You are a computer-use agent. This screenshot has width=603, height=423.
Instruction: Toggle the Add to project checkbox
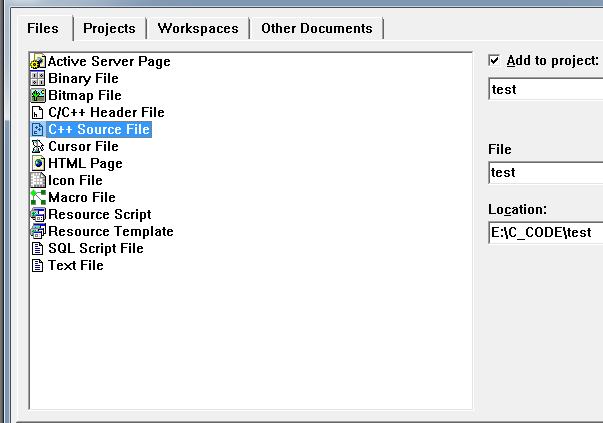point(494,61)
